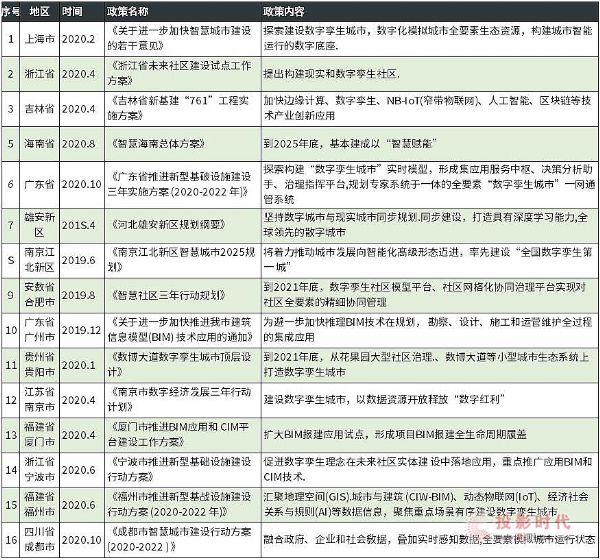600x560 pixels.
Task: Click the date 2020.10 for 广东省
Action: (x=82, y=184)
